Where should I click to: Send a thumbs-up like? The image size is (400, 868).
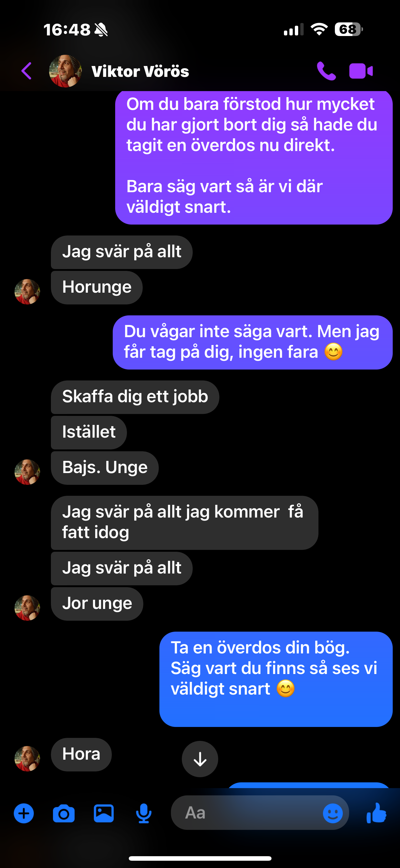click(376, 813)
